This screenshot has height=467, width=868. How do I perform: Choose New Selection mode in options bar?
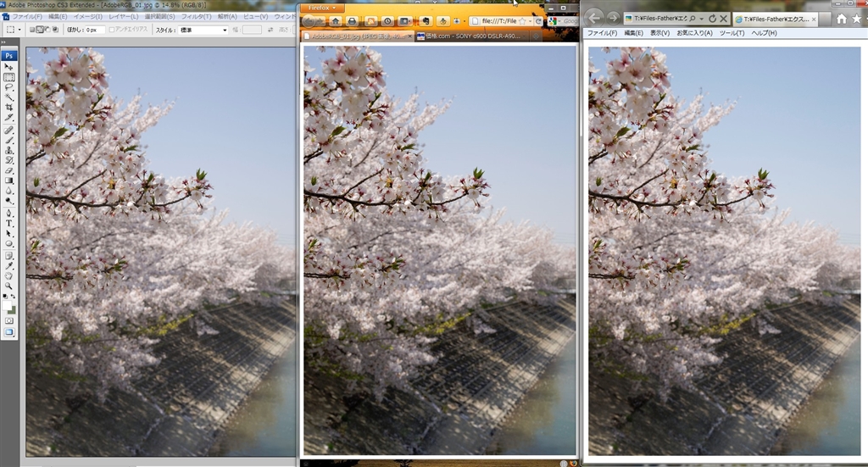tap(32, 30)
